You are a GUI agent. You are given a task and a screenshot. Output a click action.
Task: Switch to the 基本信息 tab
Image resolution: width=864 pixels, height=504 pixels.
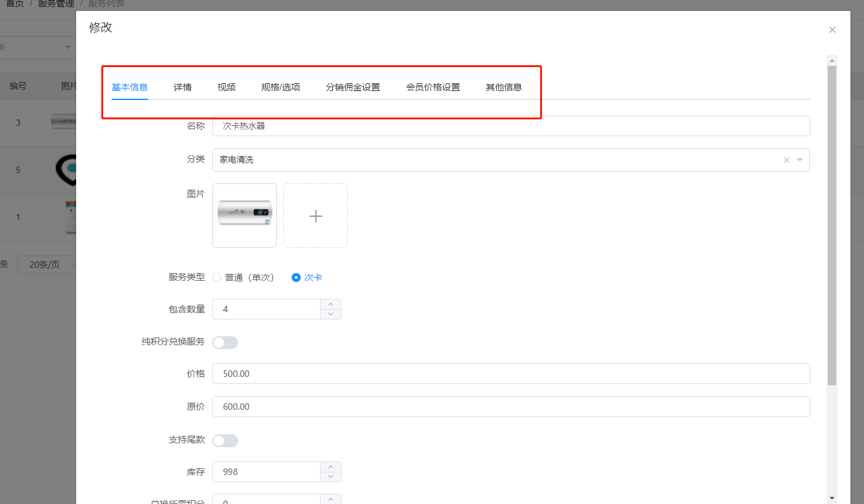click(130, 87)
